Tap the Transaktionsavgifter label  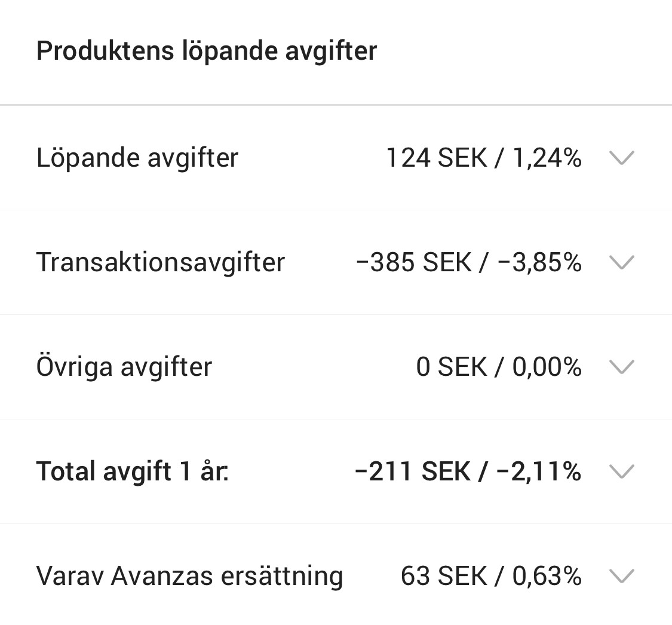[x=161, y=262]
